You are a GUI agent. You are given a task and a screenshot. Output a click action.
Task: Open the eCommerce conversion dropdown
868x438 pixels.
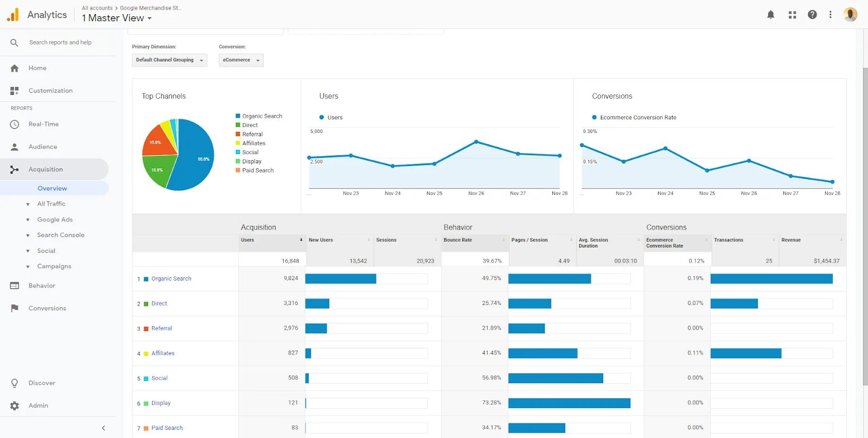point(241,60)
